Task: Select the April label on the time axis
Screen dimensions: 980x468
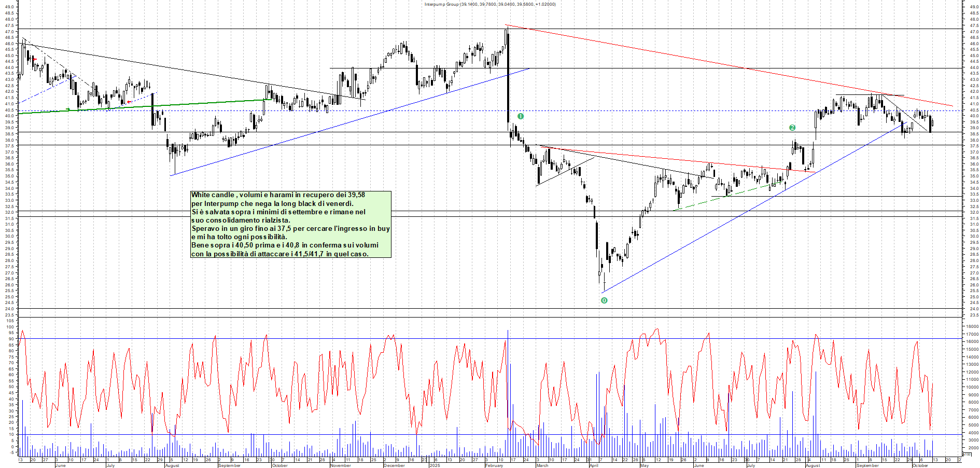Action: (594, 465)
